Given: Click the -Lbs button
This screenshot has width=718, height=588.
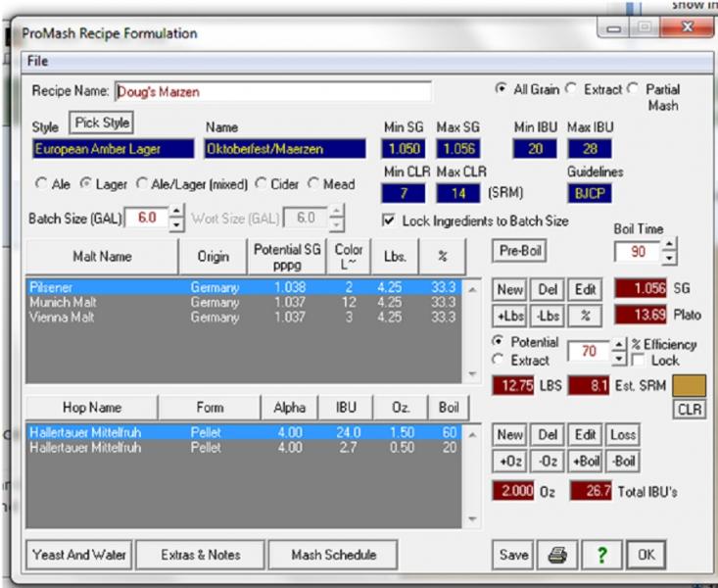Looking at the screenshot, I should pyautogui.click(x=548, y=316).
